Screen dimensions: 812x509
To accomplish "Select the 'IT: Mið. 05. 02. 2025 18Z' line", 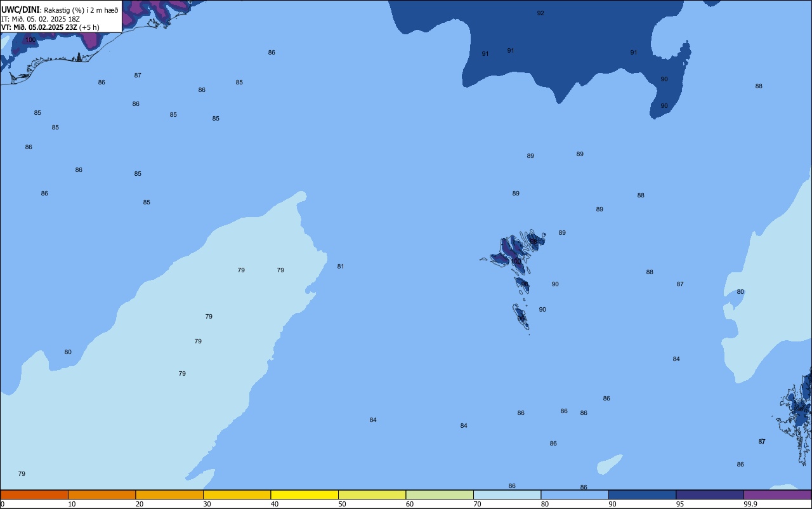I will tap(41, 18).
